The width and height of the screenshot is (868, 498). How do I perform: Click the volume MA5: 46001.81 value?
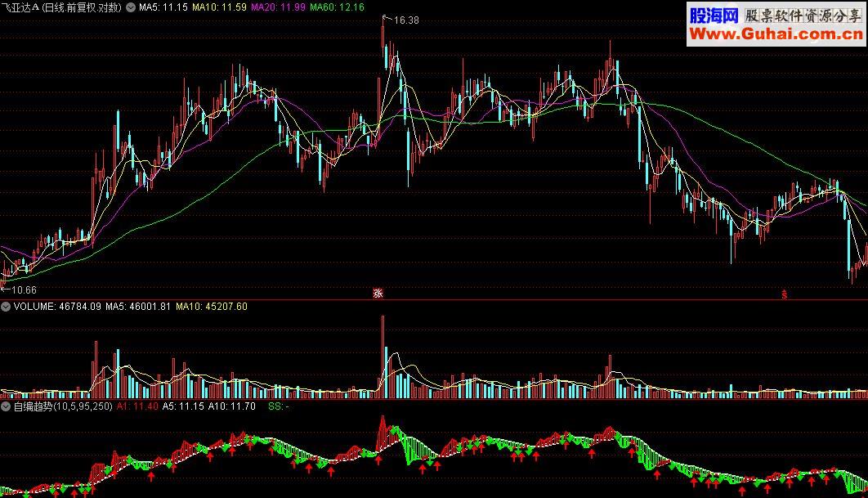pyautogui.click(x=138, y=307)
